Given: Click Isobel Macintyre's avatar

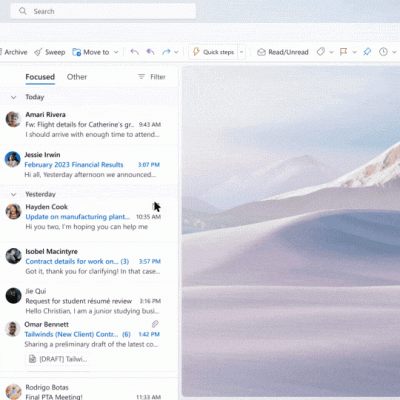Looking at the screenshot, I should coord(13,256).
